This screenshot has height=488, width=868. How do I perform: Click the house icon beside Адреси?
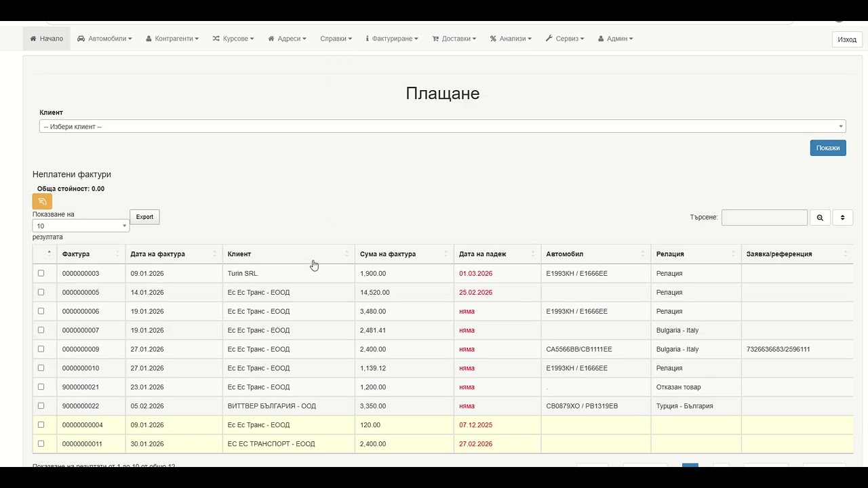(271, 39)
